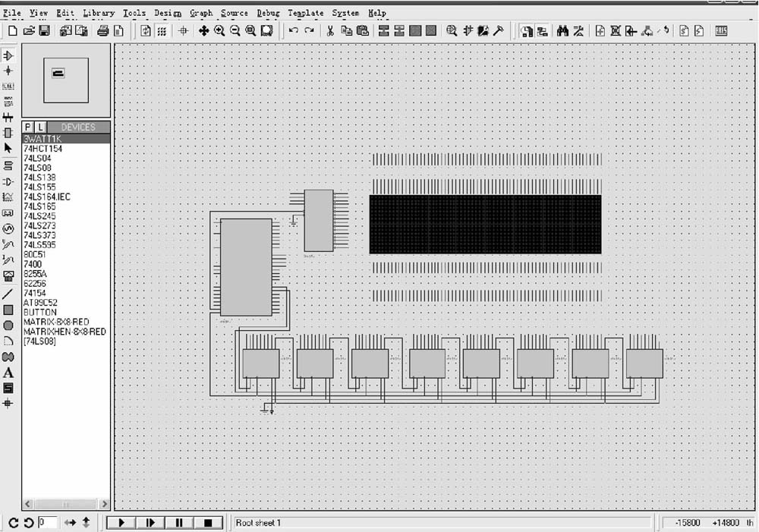
Task: Open a design via Open icon
Action: click(29, 31)
